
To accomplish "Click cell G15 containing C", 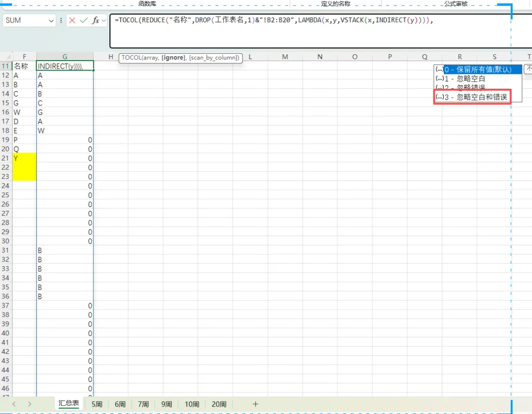I will pyautogui.click(x=65, y=103).
